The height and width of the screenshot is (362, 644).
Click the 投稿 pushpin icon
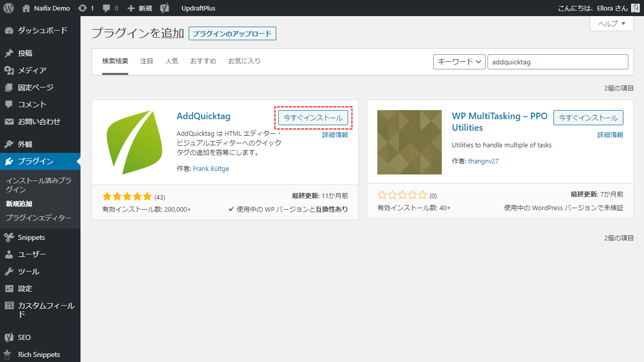9,53
